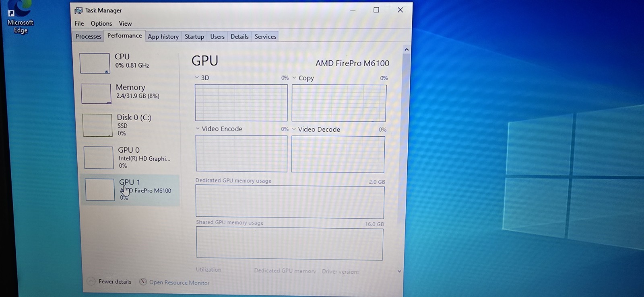
Task: Click the Memory 2.4/31.9 GB text
Action: 138,96
